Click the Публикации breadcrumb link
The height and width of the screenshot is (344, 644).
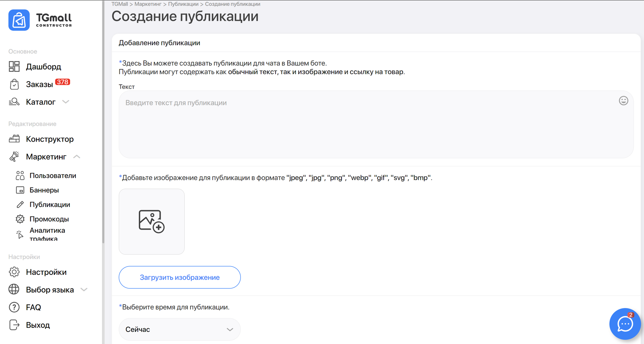click(x=183, y=4)
